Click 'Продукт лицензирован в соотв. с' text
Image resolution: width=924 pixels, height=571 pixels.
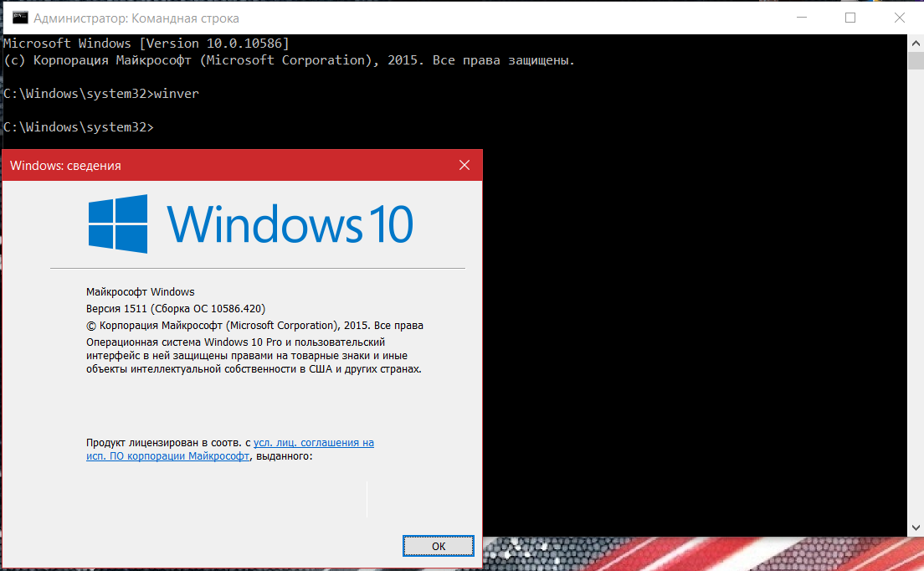(x=168, y=443)
